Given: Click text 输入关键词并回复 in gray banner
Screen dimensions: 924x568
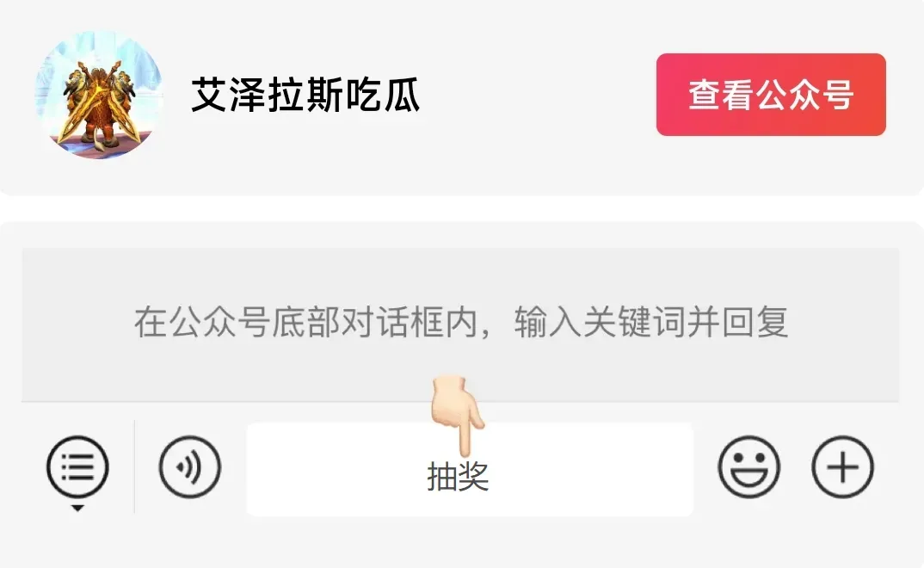Looking at the screenshot, I should [651, 322].
